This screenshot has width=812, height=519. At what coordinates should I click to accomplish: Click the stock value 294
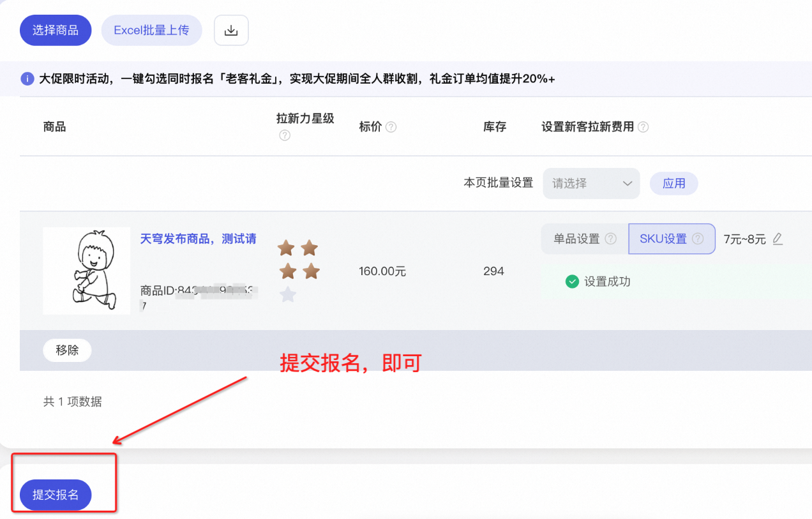coord(493,271)
